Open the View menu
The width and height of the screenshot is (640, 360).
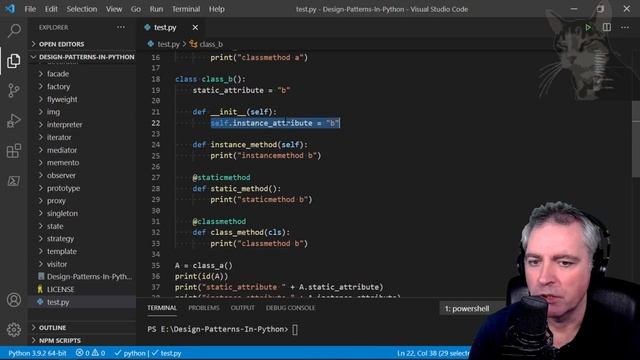[x=114, y=9]
